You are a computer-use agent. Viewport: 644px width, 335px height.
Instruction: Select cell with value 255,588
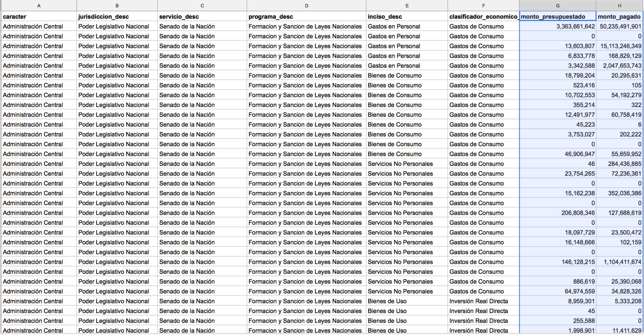(x=558, y=321)
